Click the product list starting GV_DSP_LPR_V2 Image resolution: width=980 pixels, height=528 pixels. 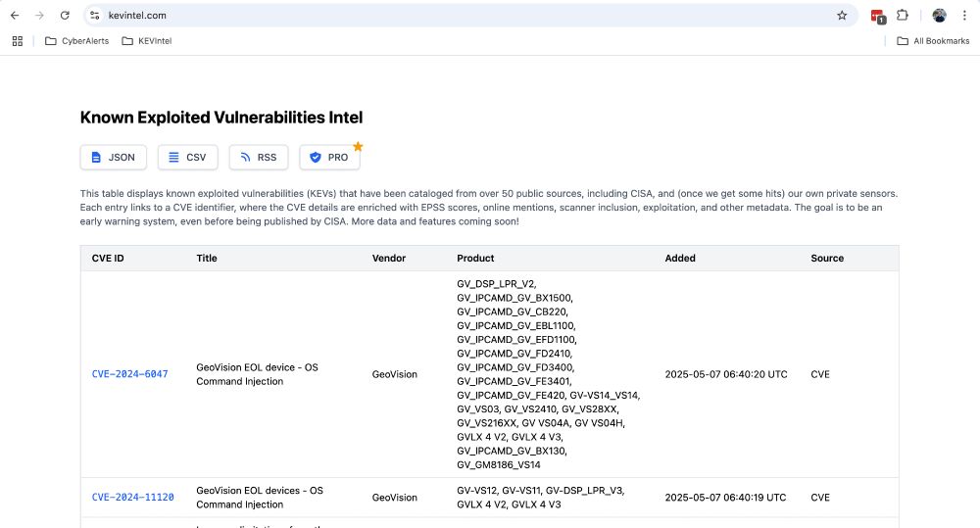point(548,374)
